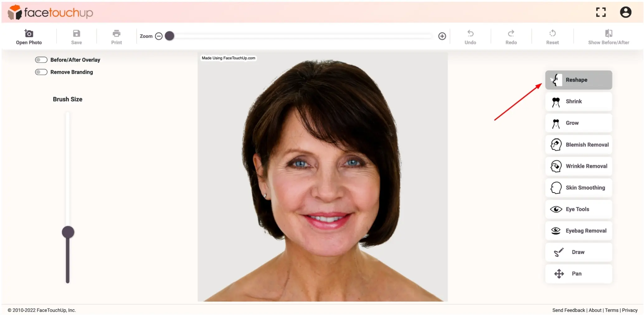Image resolution: width=644 pixels, height=315 pixels.
Task: Open the Blemish Removal tool
Action: [578, 144]
